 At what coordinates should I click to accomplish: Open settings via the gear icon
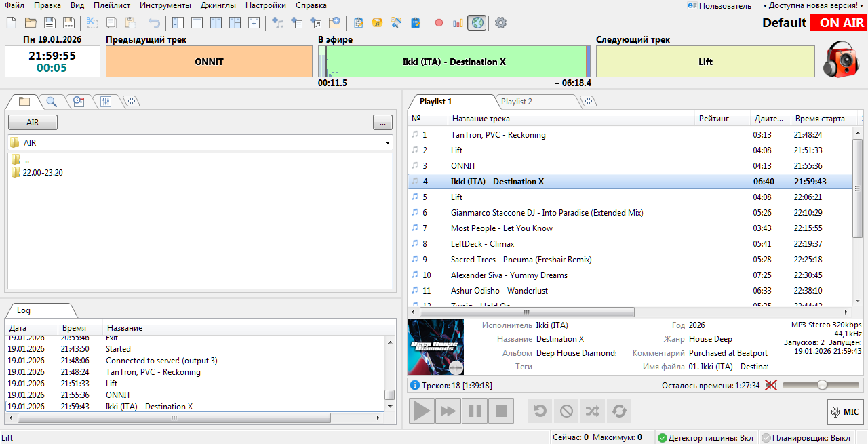[x=500, y=23]
